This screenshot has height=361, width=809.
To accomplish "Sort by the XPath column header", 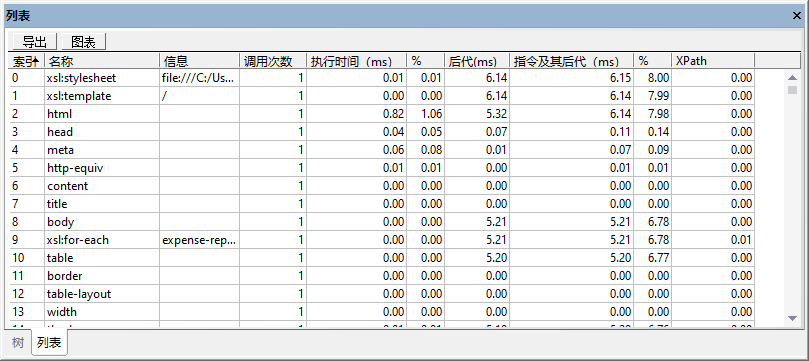I will 713,61.
